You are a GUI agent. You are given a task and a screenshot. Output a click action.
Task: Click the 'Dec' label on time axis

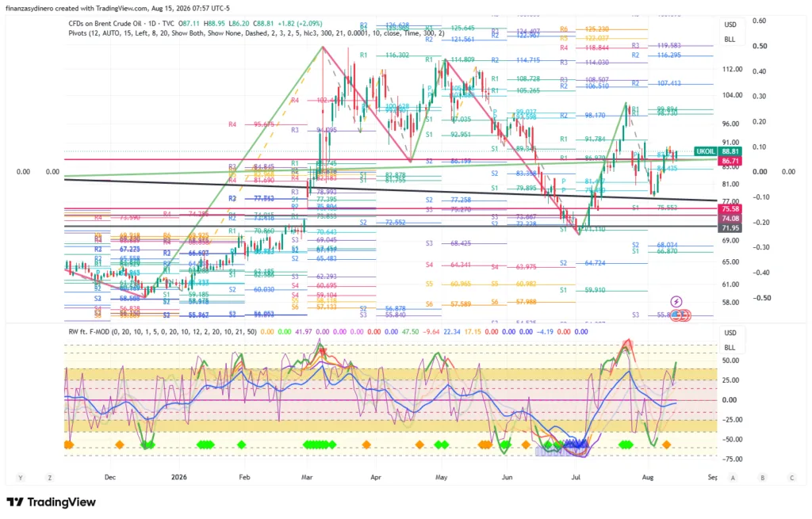109,477
